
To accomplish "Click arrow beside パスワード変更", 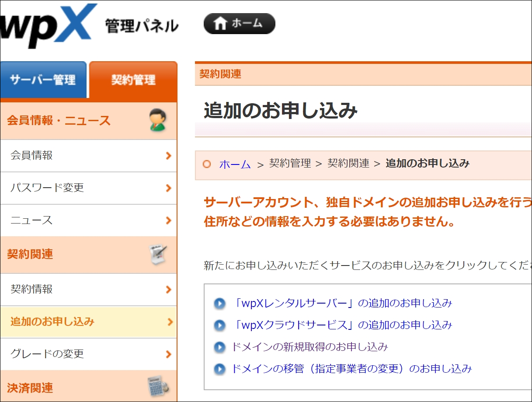I will pyautogui.click(x=169, y=188).
